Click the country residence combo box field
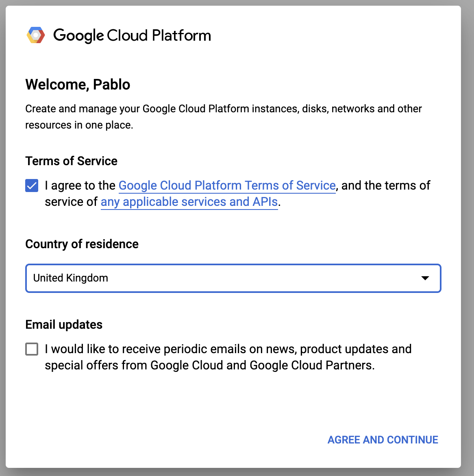The image size is (474, 476). tap(233, 278)
